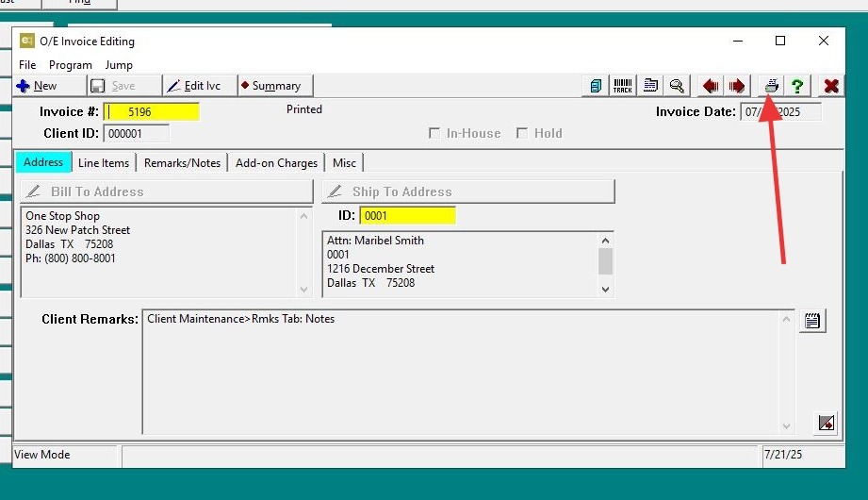Viewport: 868px width, 500px height.
Task: Click '326 New Patch Street' line
Action: (x=77, y=230)
